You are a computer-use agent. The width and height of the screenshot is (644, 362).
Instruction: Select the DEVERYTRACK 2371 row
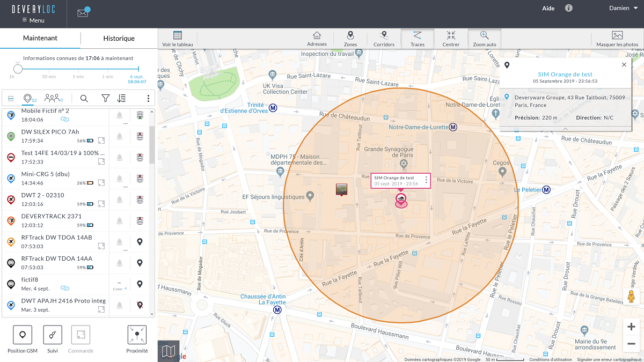56,221
